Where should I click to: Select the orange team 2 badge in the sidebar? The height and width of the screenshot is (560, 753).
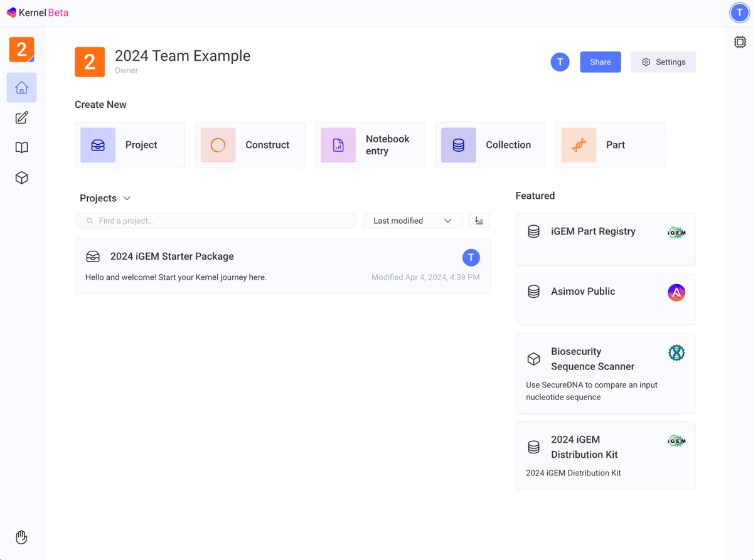[x=21, y=50]
